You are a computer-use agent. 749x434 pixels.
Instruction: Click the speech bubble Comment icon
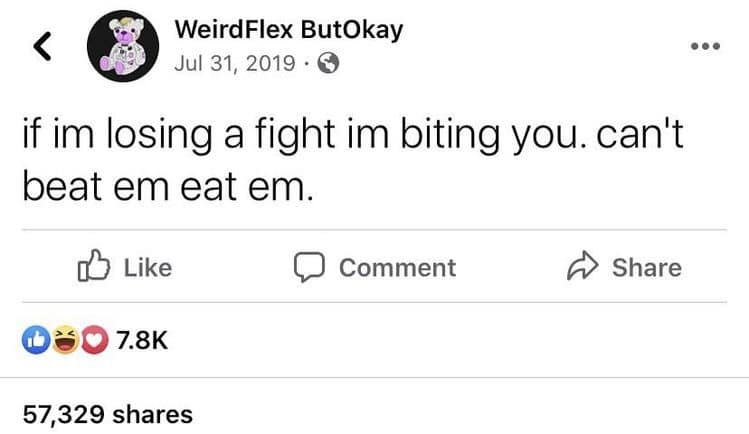click(308, 267)
